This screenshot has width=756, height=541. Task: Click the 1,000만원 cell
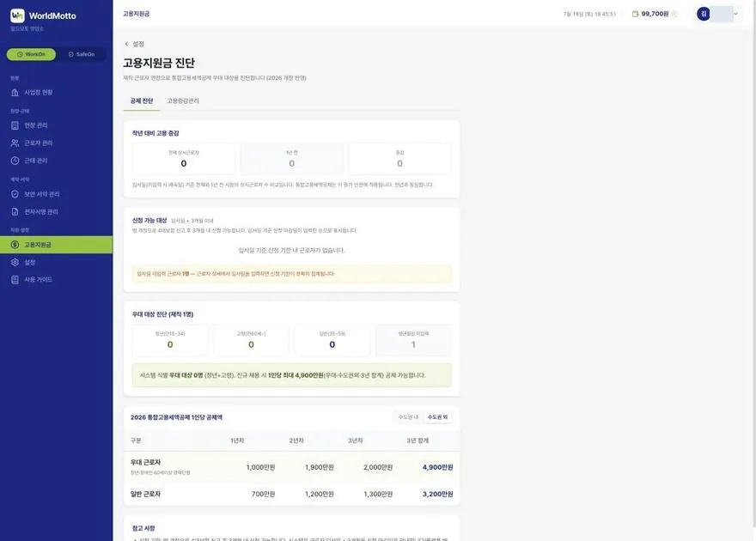(x=260, y=467)
